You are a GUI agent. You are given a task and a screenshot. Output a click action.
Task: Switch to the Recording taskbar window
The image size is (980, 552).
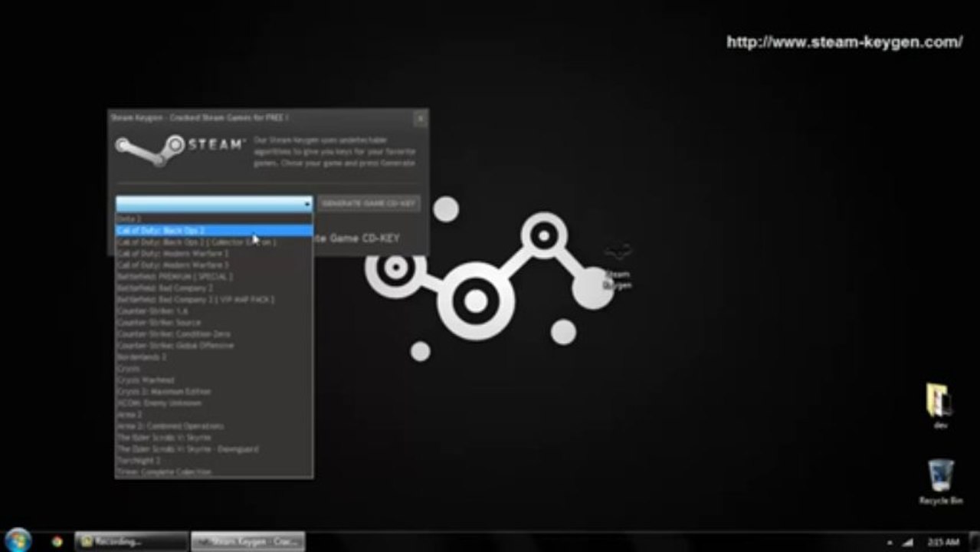point(131,541)
